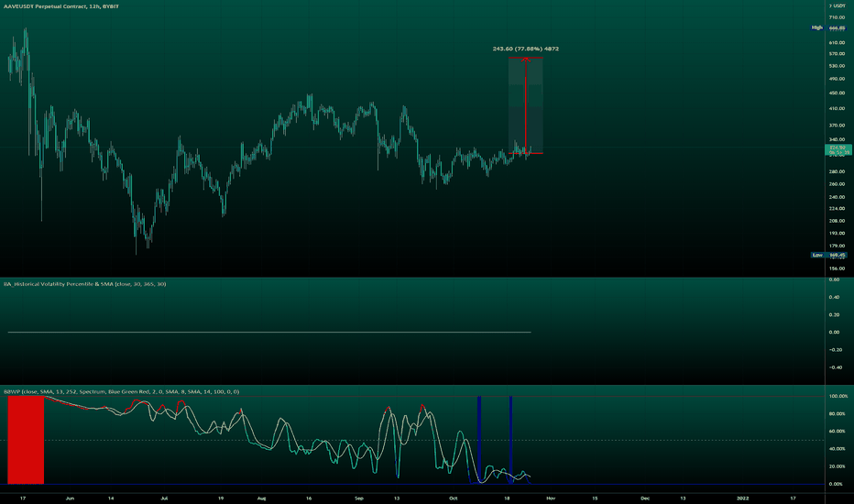The image size is (854, 504).
Task: Click the 224.00 price axis label
Action: click(x=838, y=209)
